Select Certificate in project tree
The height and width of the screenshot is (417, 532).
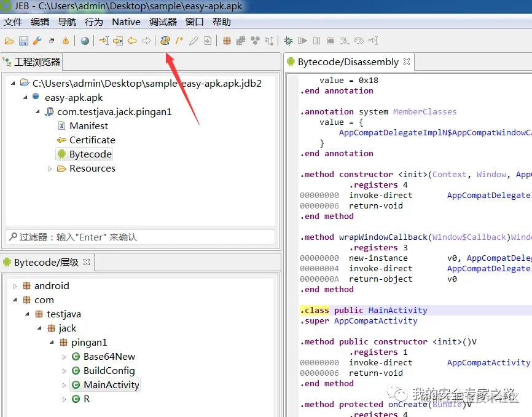92,140
